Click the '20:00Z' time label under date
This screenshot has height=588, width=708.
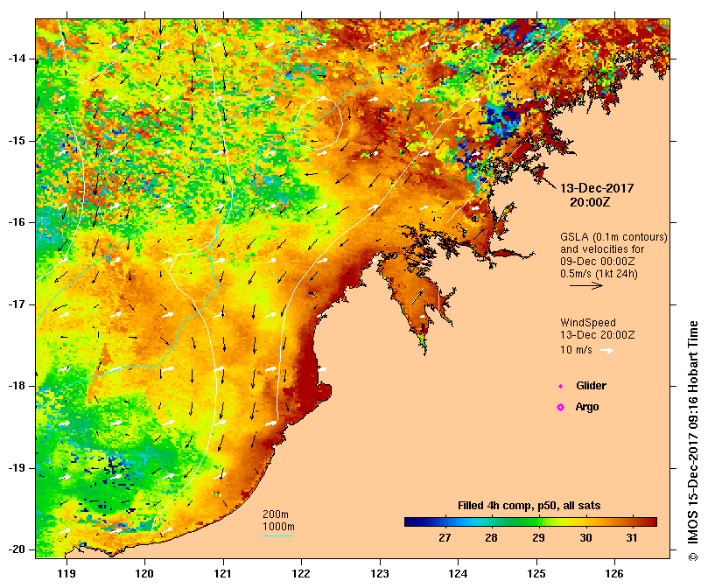590,202
